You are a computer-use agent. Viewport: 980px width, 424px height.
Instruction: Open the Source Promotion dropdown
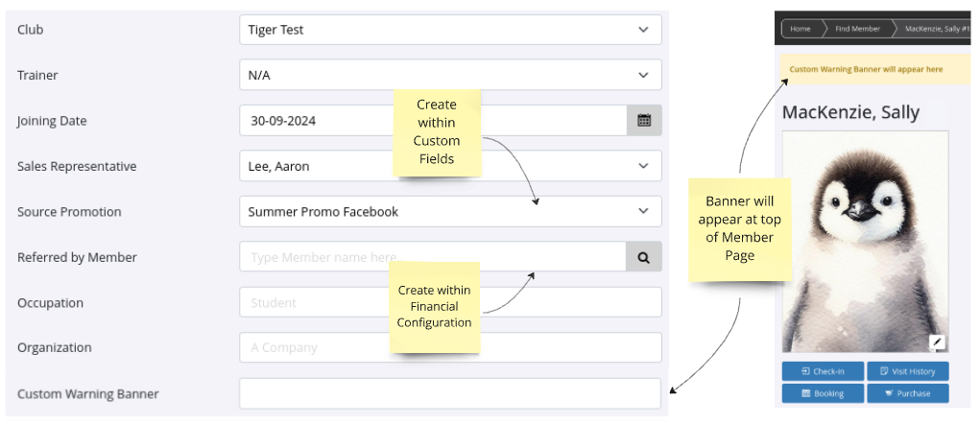(x=449, y=211)
